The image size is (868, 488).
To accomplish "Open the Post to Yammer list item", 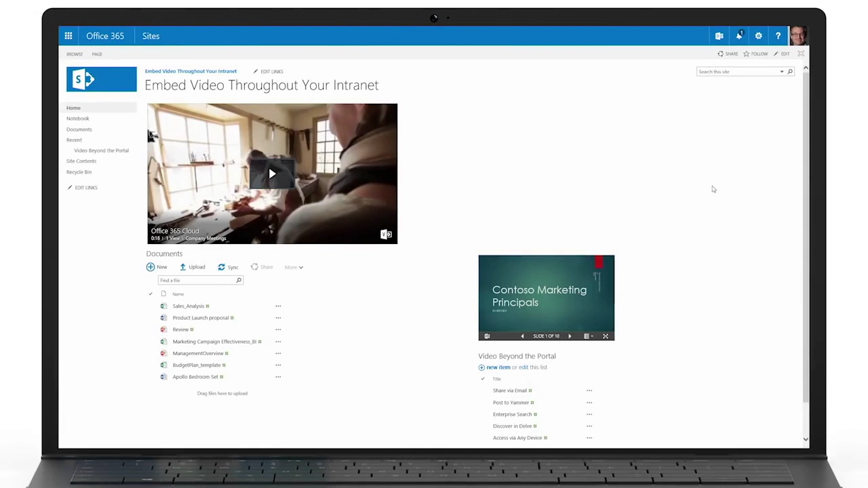I will [511, 403].
